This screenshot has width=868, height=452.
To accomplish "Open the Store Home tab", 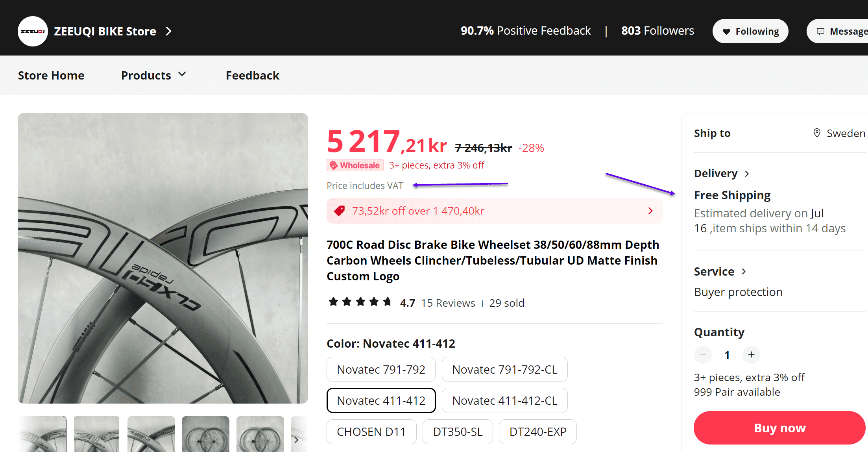I will click(x=51, y=75).
